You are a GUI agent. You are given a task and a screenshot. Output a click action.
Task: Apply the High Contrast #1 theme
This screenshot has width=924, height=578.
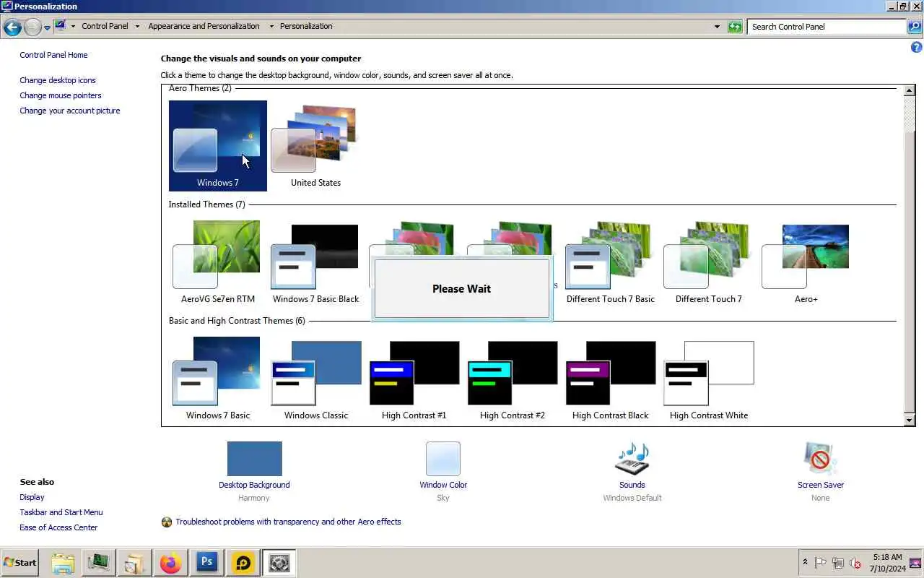pyautogui.click(x=414, y=379)
